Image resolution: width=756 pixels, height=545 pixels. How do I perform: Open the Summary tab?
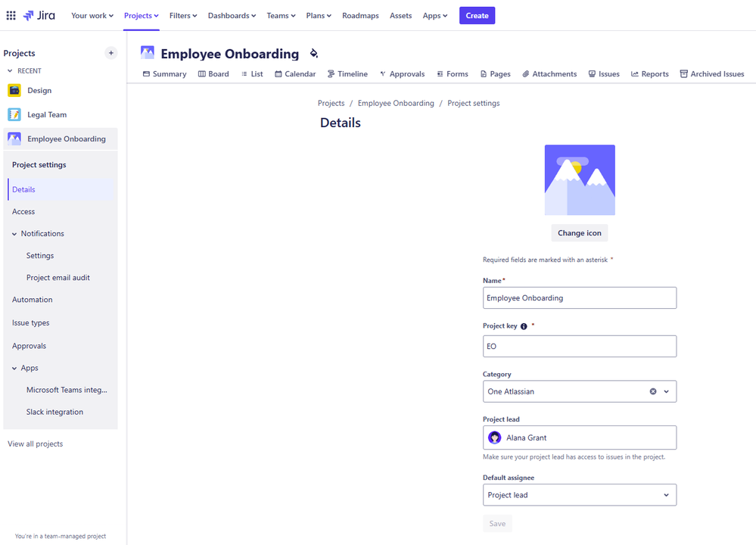(x=164, y=73)
